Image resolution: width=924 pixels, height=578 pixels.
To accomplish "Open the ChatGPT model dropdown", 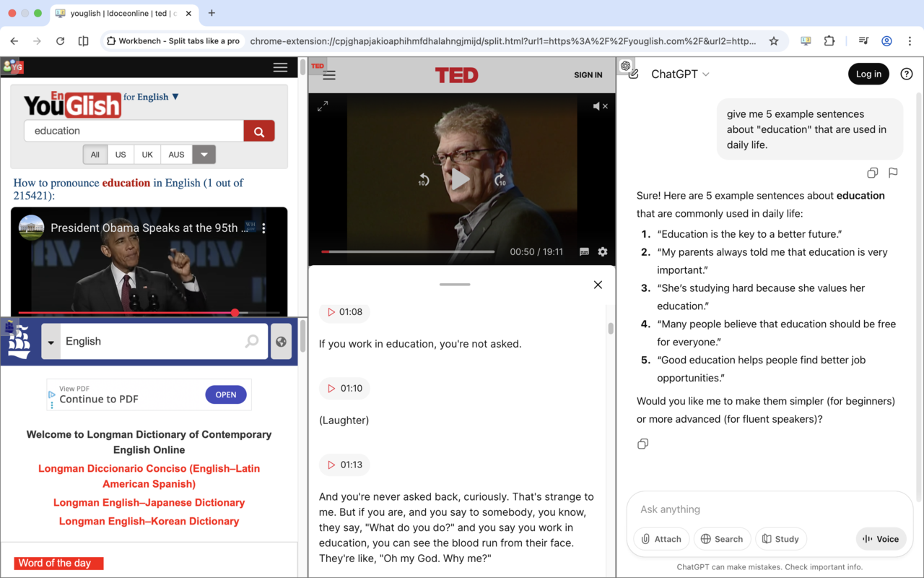I will (680, 74).
